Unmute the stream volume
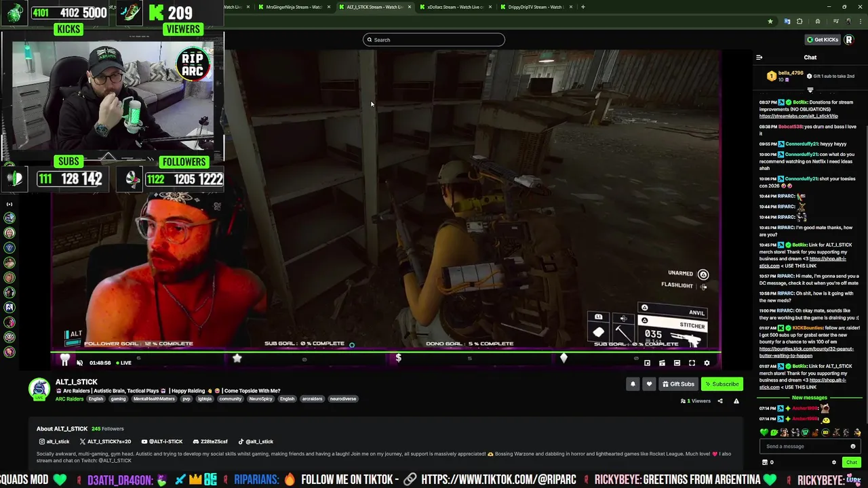The width and height of the screenshot is (868, 488). click(x=79, y=363)
